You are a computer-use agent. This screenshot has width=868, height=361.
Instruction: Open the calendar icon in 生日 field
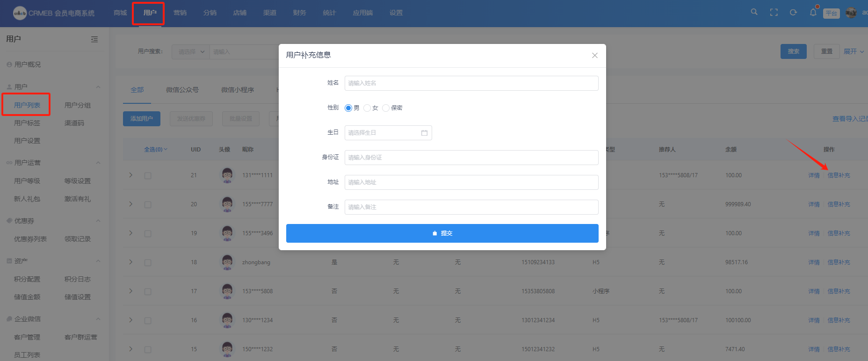[424, 133]
